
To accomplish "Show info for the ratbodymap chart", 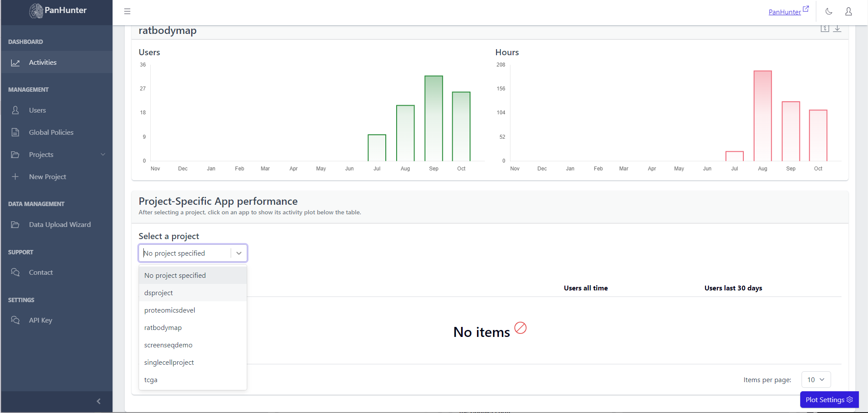I will click(825, 29).
